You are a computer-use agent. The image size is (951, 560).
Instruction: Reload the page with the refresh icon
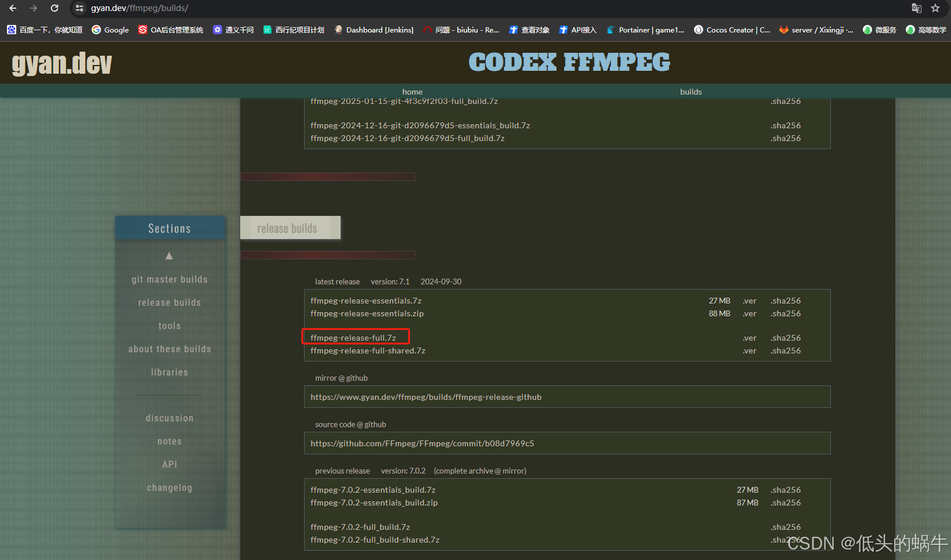pos(55,8)
